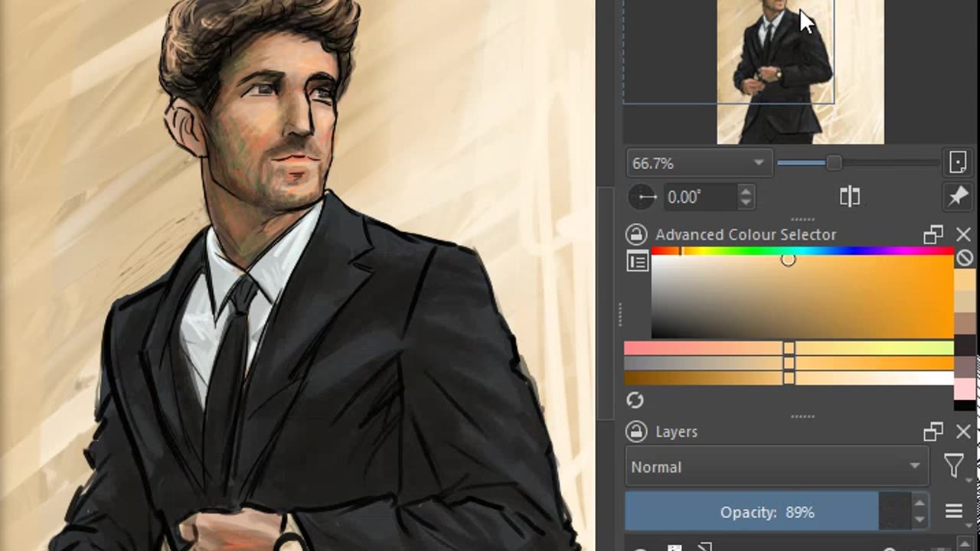Select the light orange colour history swatch
This screenshot has height=551, width=980.
(965, 280)
